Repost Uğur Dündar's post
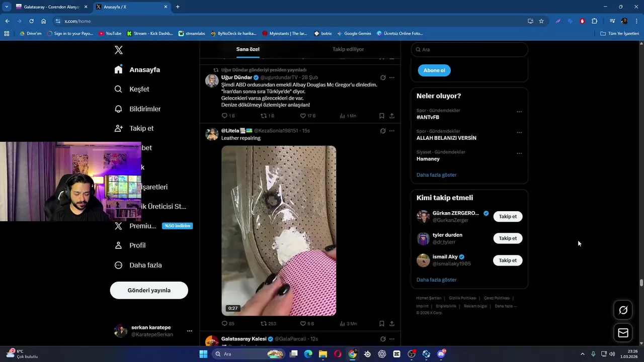This screenshot has height=362, width=644. click(267, 116)
